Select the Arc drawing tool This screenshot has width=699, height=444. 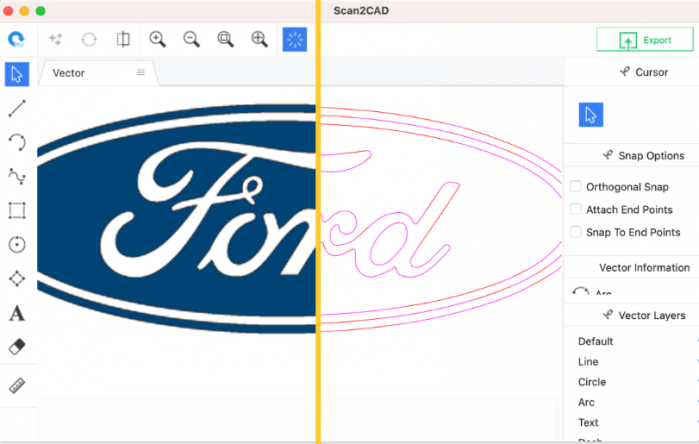pos(17,142)
